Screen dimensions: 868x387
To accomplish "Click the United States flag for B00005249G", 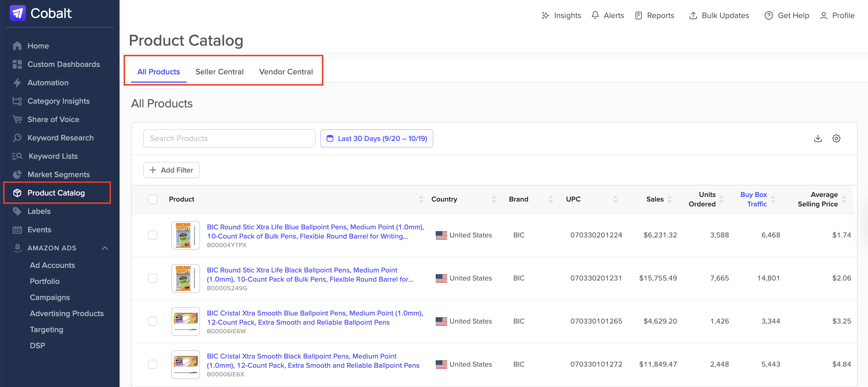I will pos(441,278).
